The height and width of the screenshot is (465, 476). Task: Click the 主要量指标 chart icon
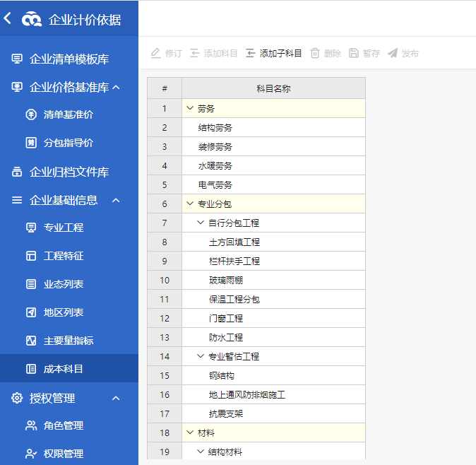[x=30, y=341]
